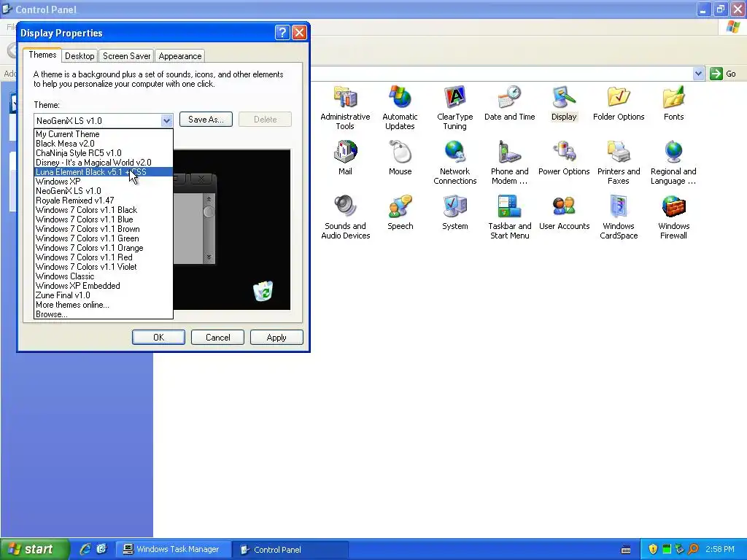Launch Internet Explorer from quick launch
The width and height of the screenshot is (747, 560).
86,549
